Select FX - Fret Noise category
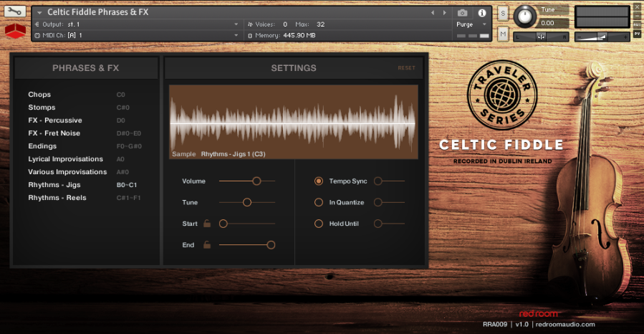Image resolution: width=644 pixels, height=334 pixels. [x=54, y=133]
